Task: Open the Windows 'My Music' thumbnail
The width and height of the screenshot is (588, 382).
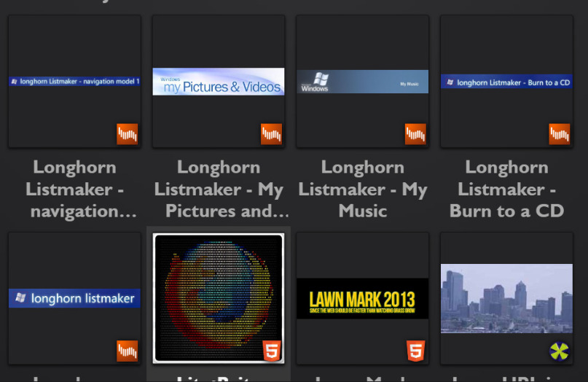Action: [363, 82]
